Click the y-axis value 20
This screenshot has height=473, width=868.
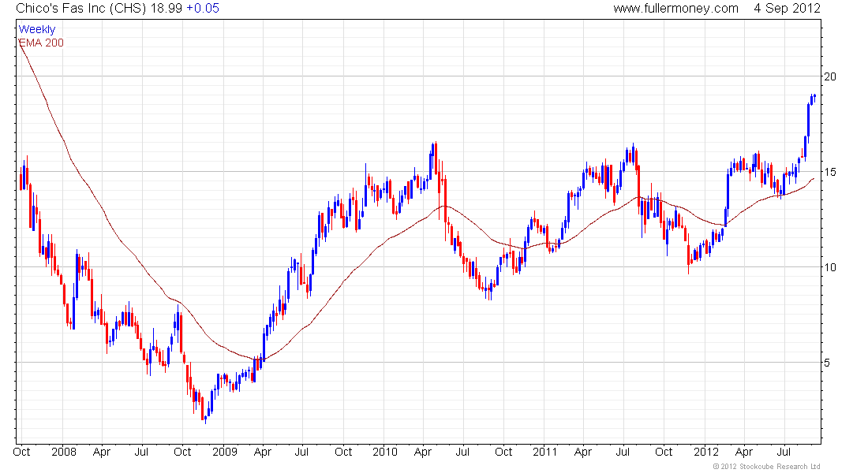pyautogui.click(x=830, y=76)
